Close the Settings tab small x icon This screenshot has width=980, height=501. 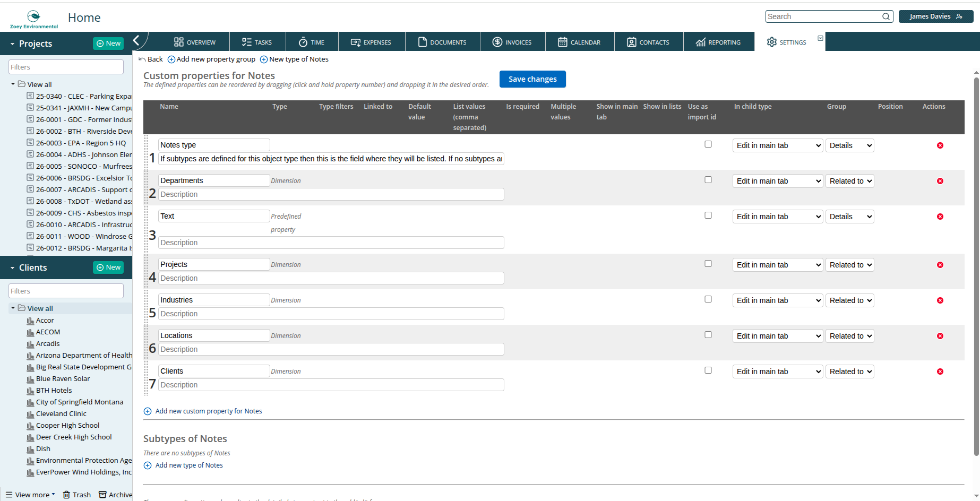tap(820, 38)
